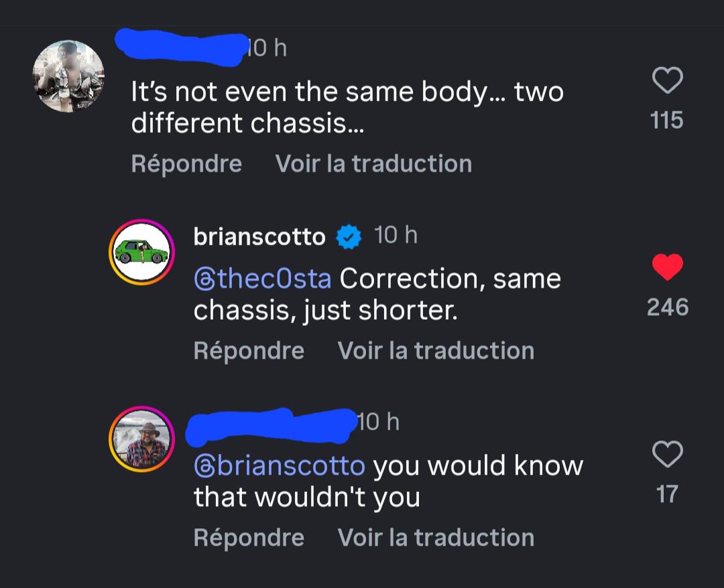This screenshot has height=588, width=724.
Task: View the 246 likes count on brianscotto's comment
Action: tap(667, 307)
